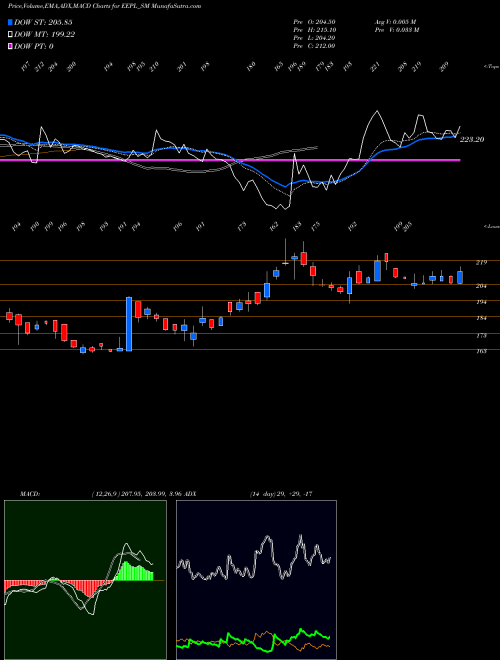Click the 173 price axis label
This screenshot has width=500, height=660.
point(481,335)
